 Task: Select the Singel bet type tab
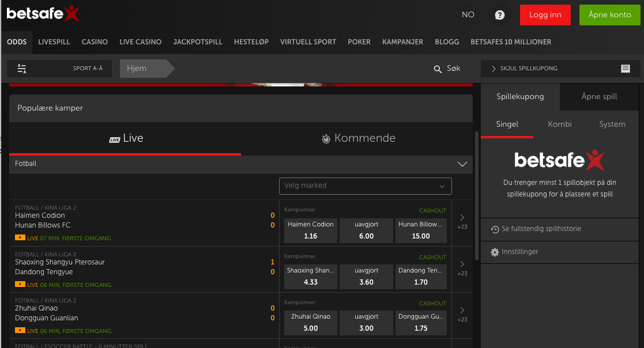tap(507, 124)
